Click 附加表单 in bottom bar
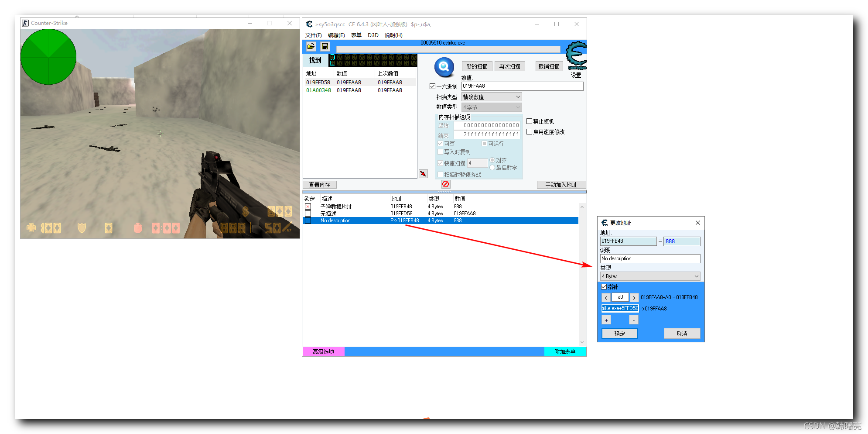 tap(565, 351)
